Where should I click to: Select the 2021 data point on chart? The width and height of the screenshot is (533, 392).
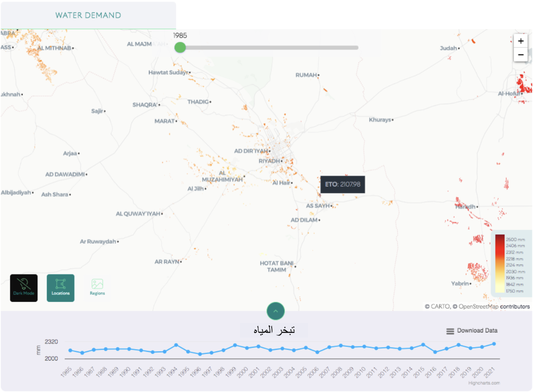(494, 344)
